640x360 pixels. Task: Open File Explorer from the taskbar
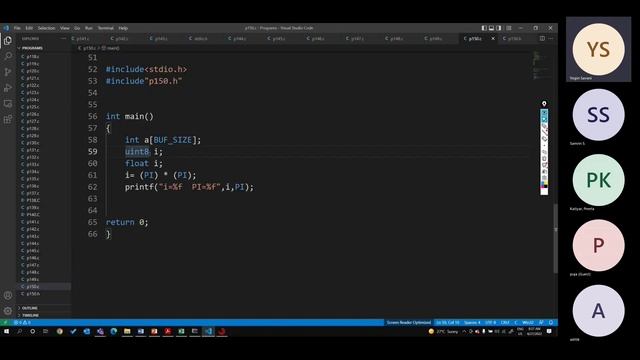(x=127, y=331)
